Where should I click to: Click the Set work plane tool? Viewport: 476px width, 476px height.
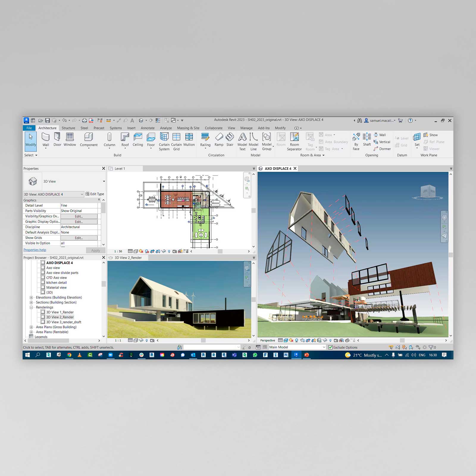pos(417,140)
